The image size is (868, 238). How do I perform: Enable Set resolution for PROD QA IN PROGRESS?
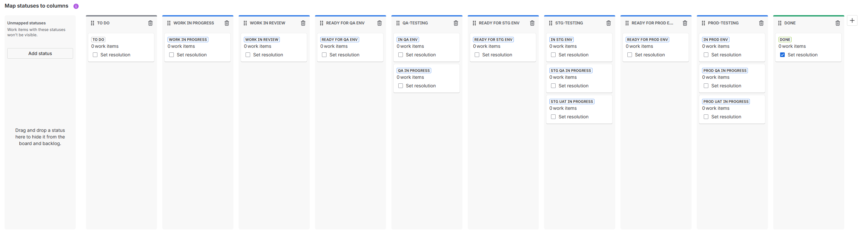[706, 86]
